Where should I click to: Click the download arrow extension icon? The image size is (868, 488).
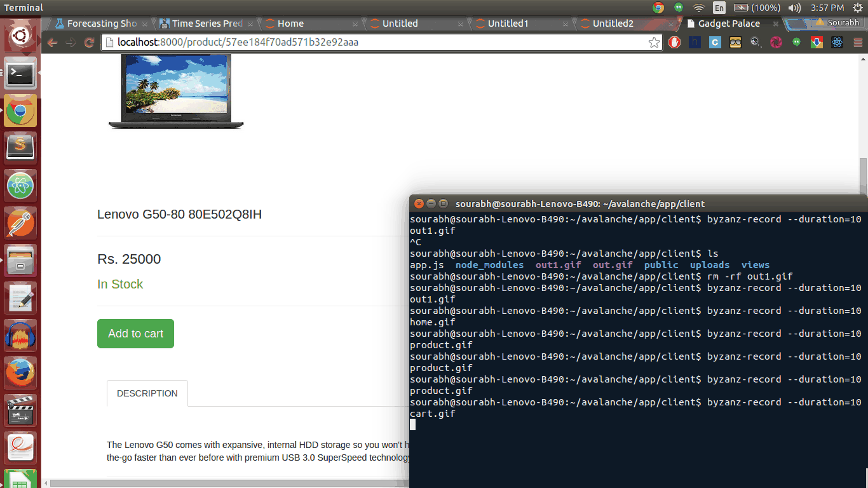tap(817, 43)
